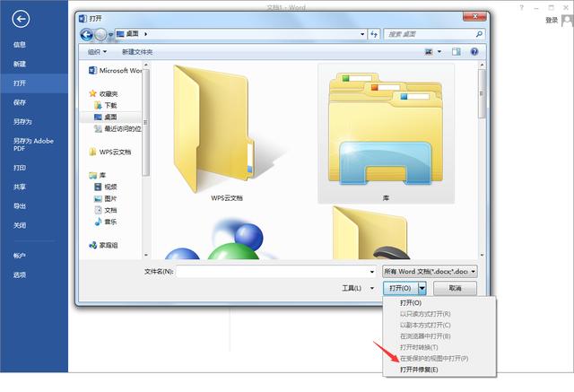Screen dimensions: 574x392
Task: Open 最近访问的位置 recent places
Action: click(x=117, y=129)
